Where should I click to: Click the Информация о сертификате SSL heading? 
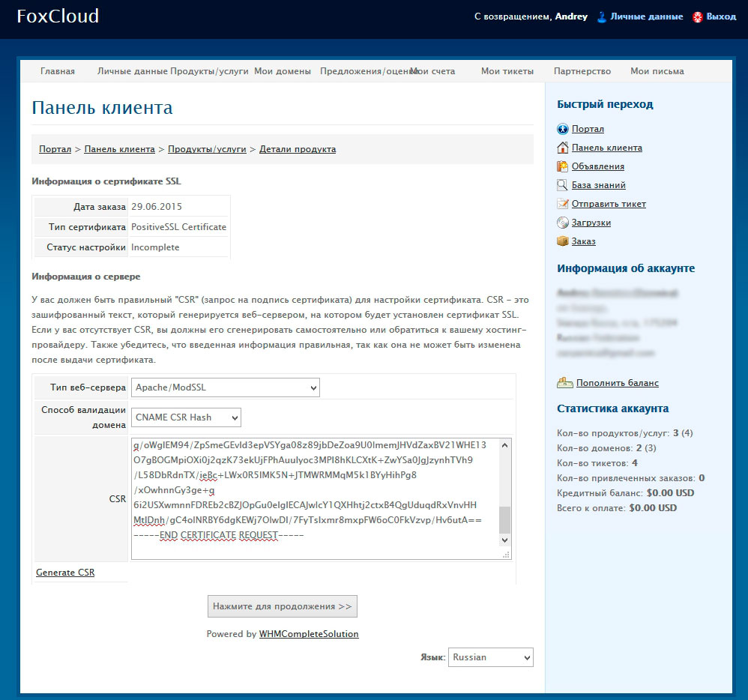pos(106,181)
